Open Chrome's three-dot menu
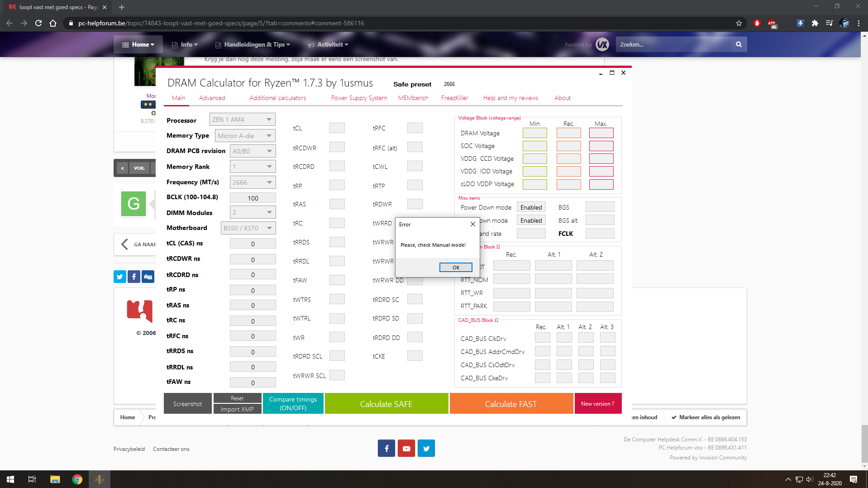This screenshot has width=868, height=488. pos(858,23)
